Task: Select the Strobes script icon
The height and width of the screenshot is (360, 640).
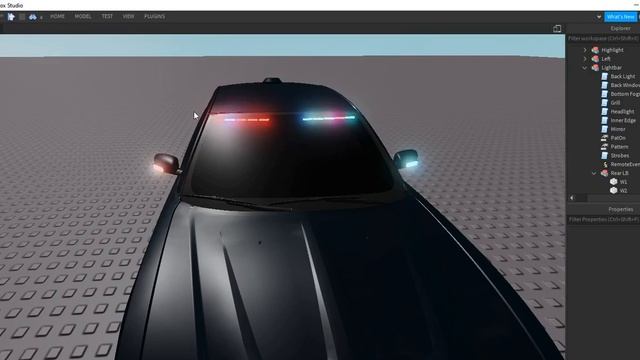Action: 604,156
